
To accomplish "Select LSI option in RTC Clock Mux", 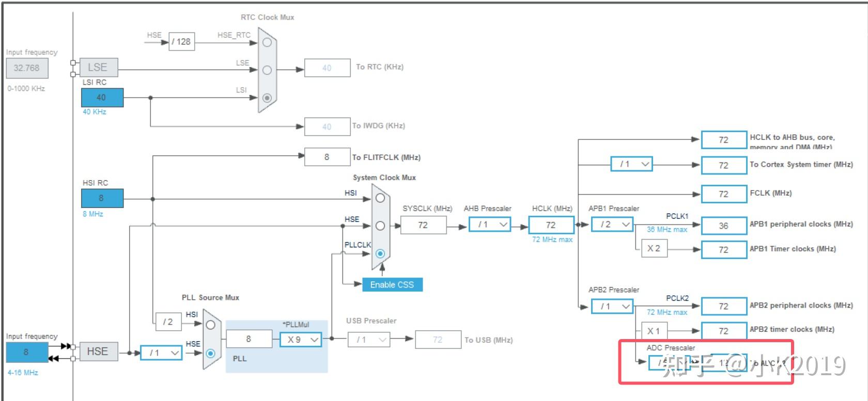I will coord(267,98).
